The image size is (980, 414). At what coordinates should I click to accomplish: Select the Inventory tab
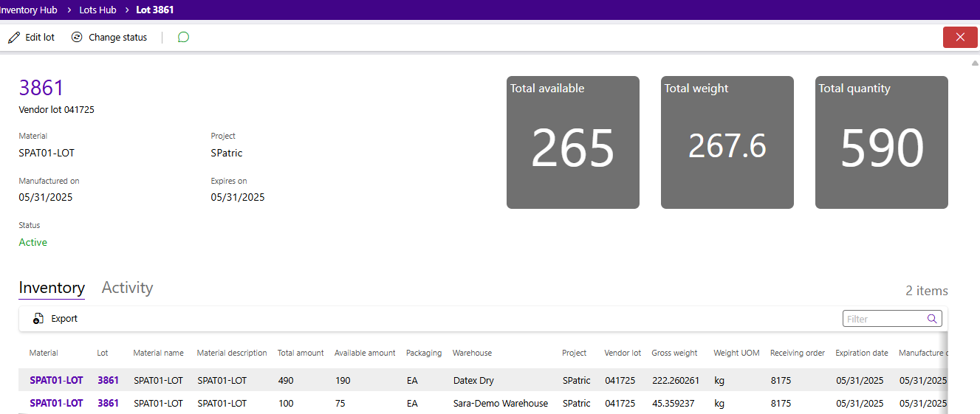(x=52, y=288)
